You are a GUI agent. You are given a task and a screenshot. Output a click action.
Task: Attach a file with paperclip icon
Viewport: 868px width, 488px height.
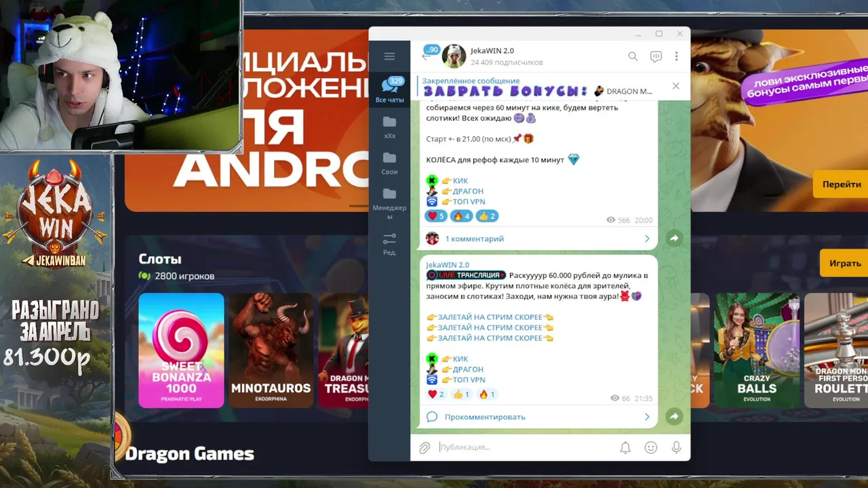click(x=425, y=447)
